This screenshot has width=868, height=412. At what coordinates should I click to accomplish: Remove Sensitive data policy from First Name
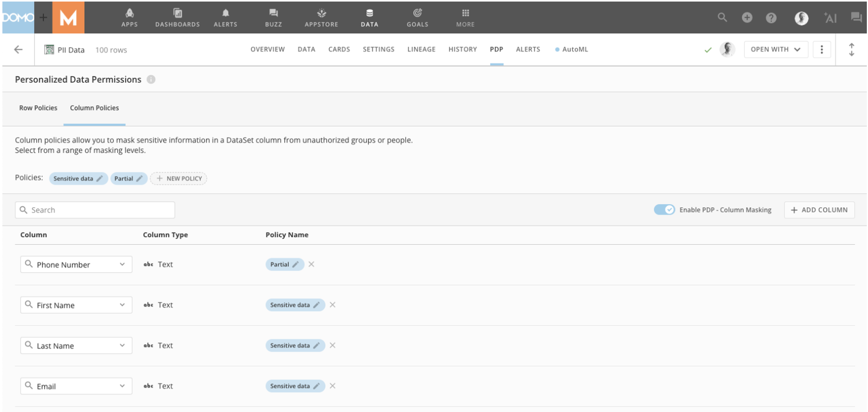(332, 305)
